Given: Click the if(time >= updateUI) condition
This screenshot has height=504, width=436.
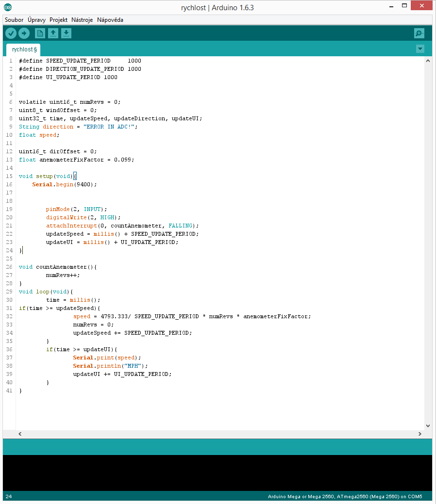Looking at the screenshot, I should point(82,349).
